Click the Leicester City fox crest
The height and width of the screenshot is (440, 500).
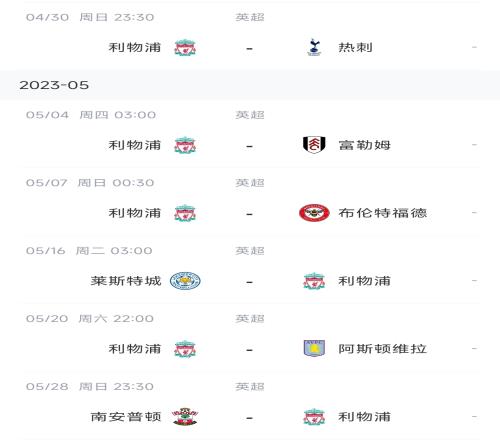[185, 281]
